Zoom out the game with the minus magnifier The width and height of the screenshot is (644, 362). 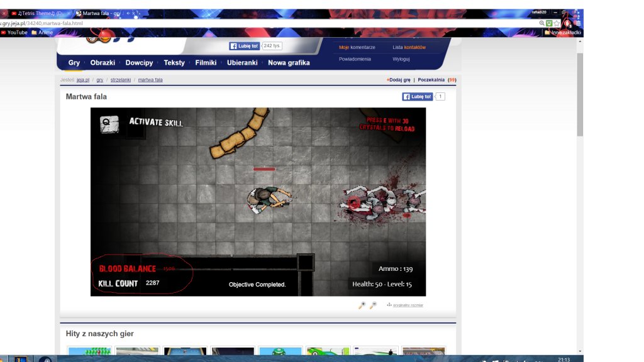373,305
